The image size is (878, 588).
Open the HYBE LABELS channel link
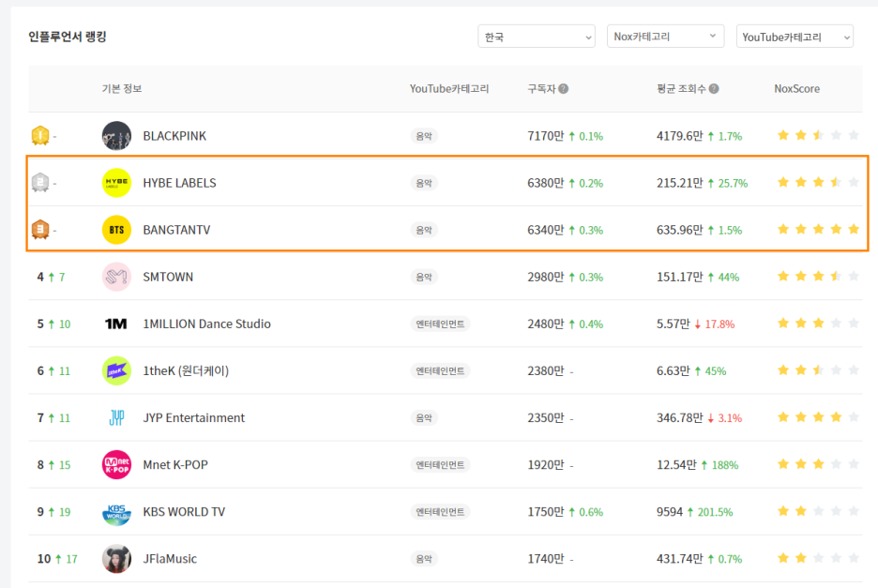(x=179, y=183)
